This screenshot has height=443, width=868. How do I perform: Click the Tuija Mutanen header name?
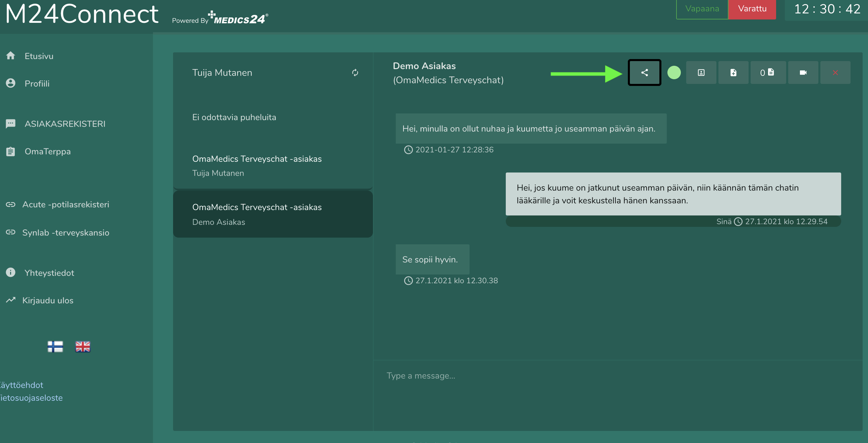[222, 72]
